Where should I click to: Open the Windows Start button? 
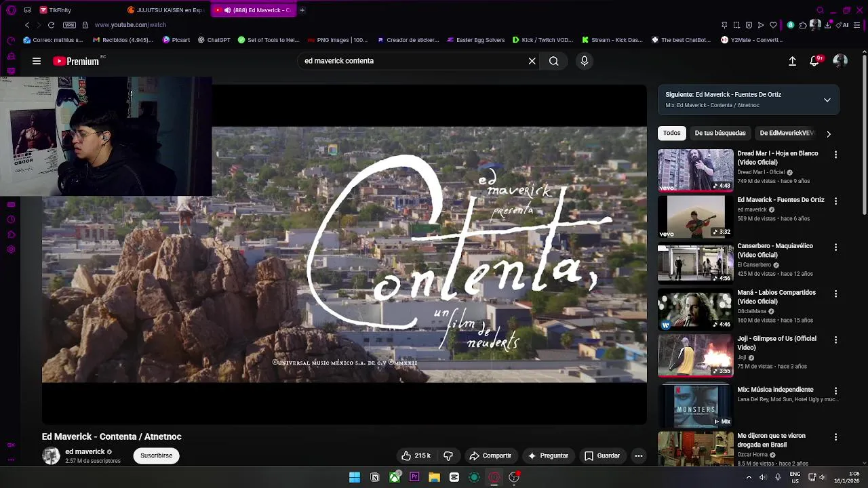click(x=355, y=477)
